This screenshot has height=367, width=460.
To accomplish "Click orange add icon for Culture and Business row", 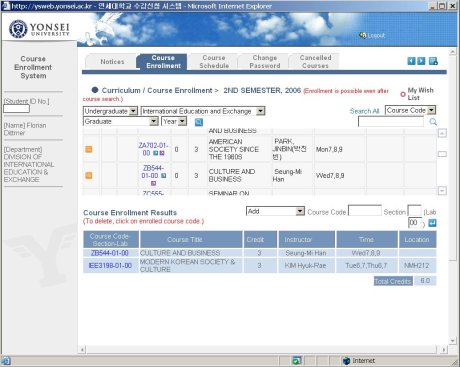I will point(89,175).
